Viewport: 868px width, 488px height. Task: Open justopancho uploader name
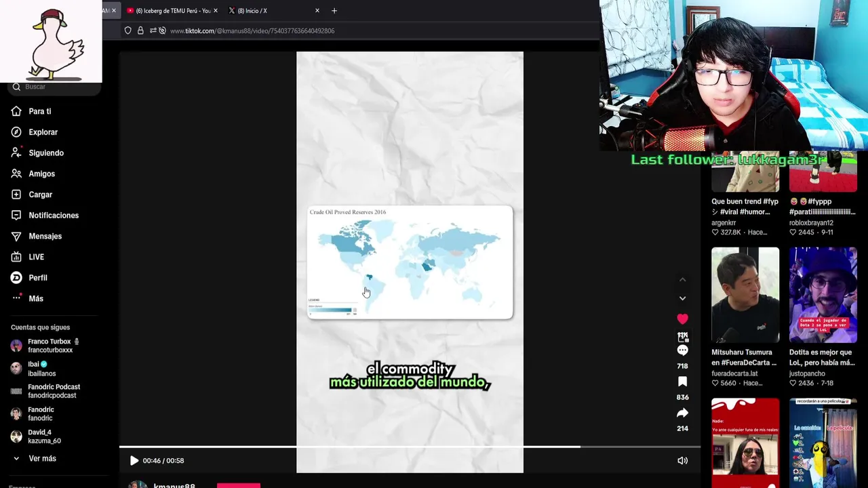[x=807, y=373]
